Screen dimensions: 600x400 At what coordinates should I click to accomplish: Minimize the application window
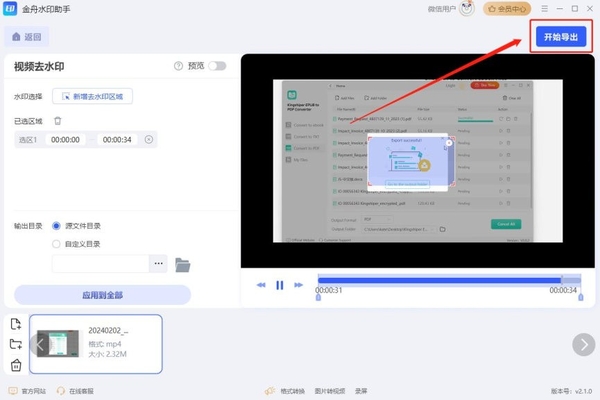pyautogui.click(x=559, y=8)
